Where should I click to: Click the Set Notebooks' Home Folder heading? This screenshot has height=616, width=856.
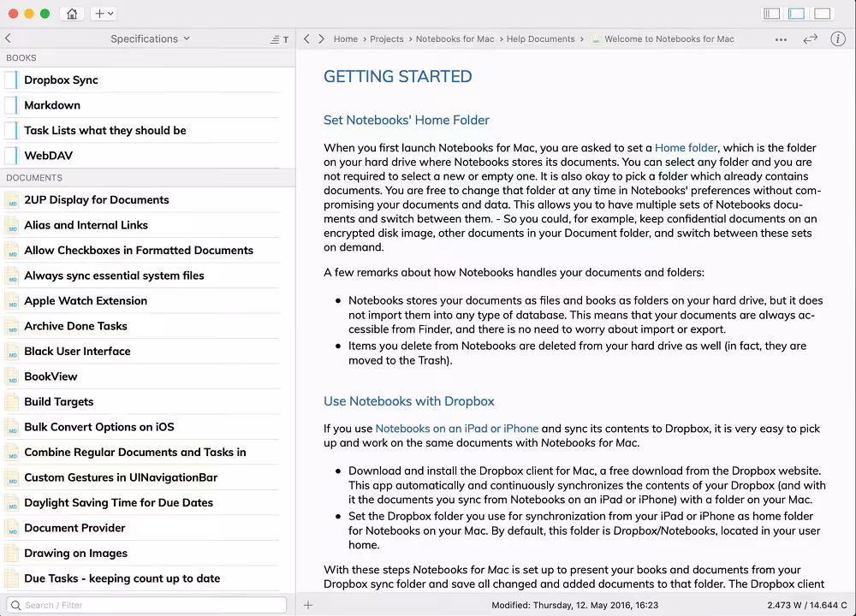point(406,120)
